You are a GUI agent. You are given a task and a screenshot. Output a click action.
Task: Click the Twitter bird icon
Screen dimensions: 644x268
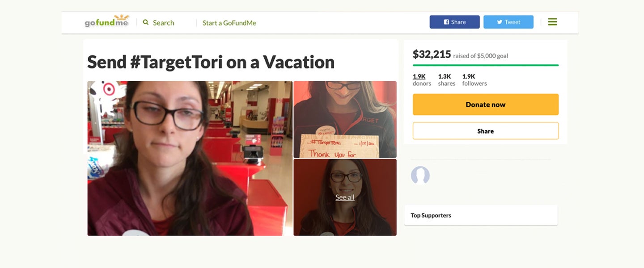tap(500, 22)
